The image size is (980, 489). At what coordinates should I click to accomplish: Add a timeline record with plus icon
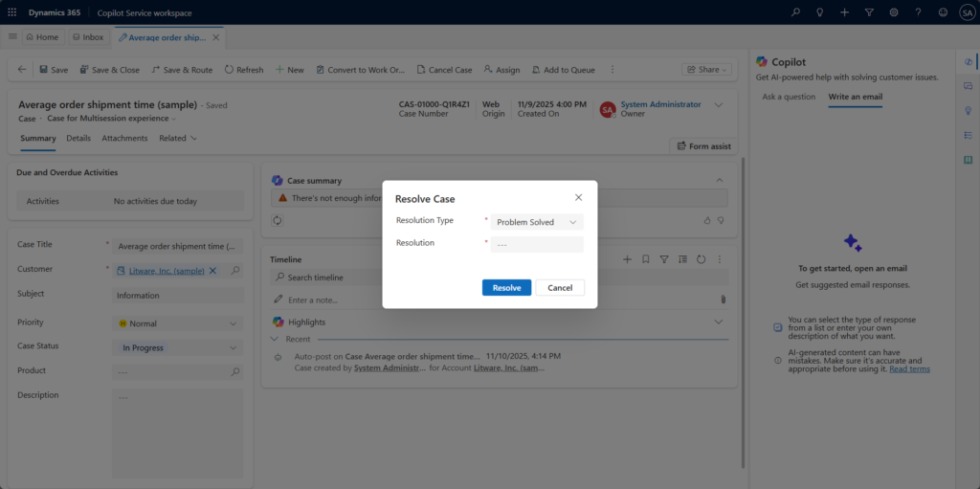(x=627, y=259)
